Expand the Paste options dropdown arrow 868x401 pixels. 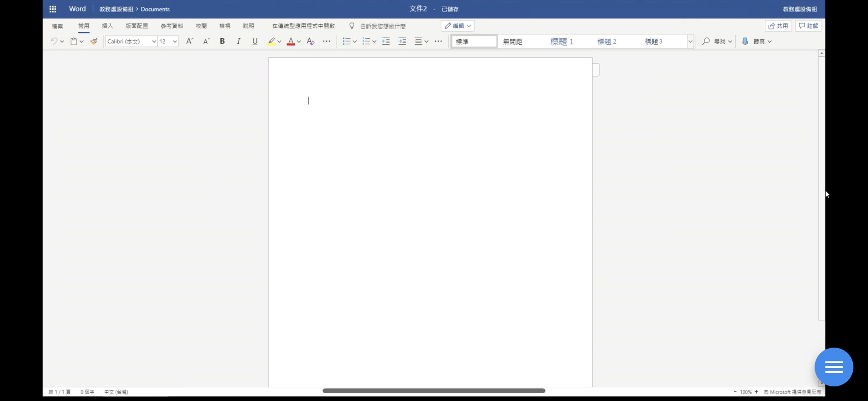point(82,41)
